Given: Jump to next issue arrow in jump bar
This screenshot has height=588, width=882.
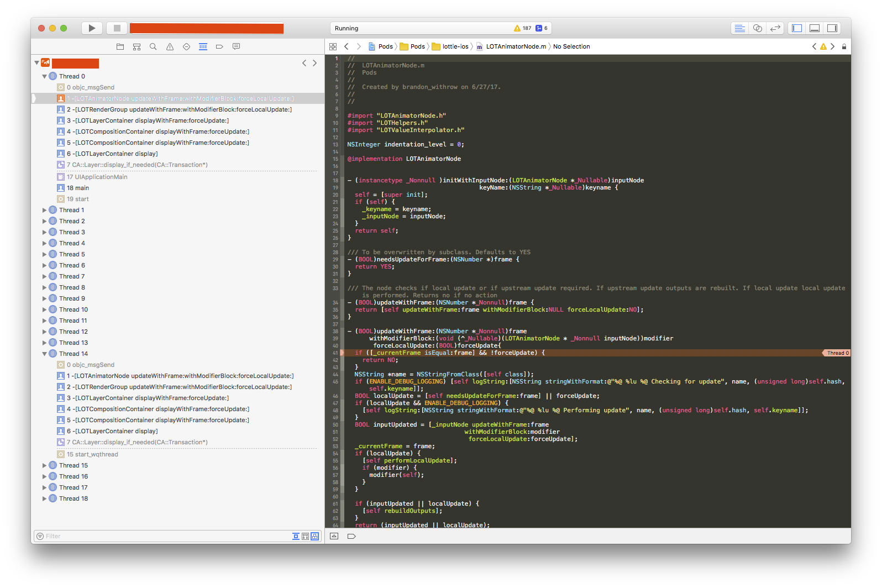Looking at the screenshot, I should point(832,47).
